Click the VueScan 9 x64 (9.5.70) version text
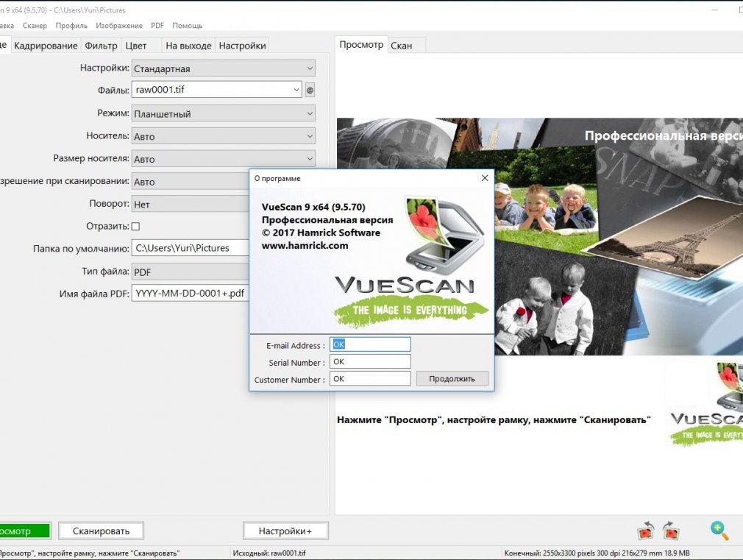 pyautogui.click(x=313, y=207)
